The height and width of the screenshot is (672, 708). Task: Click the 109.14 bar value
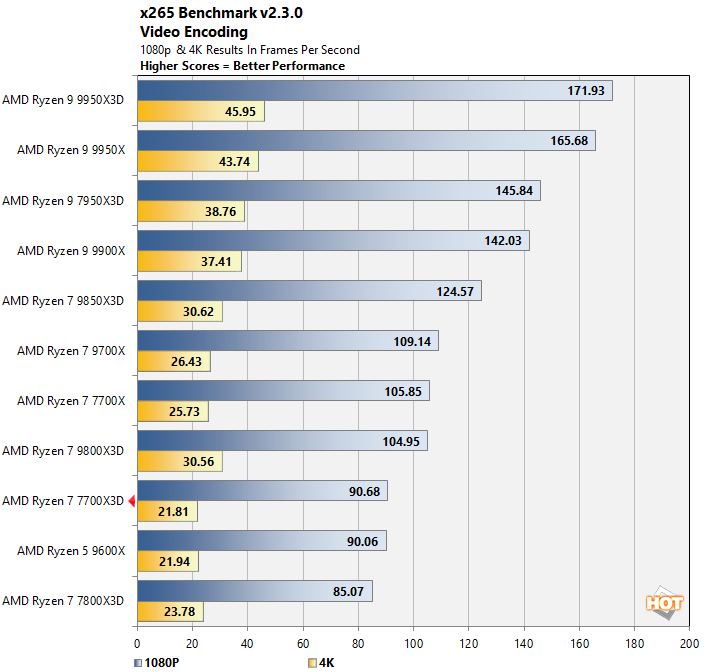tap(412, 342)
